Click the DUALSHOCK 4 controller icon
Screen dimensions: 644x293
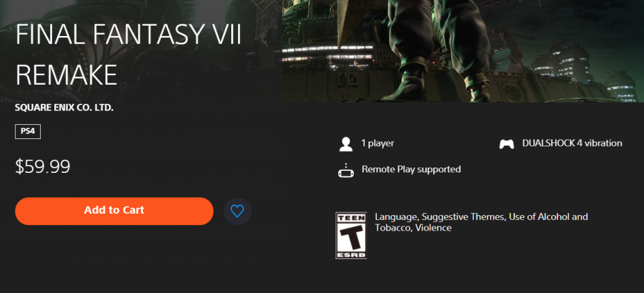coord(506,144)
